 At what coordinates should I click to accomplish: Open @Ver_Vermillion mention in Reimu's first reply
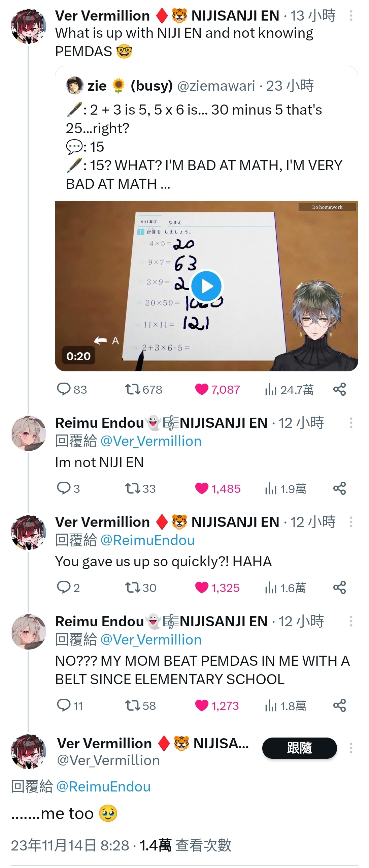(151, 441)
